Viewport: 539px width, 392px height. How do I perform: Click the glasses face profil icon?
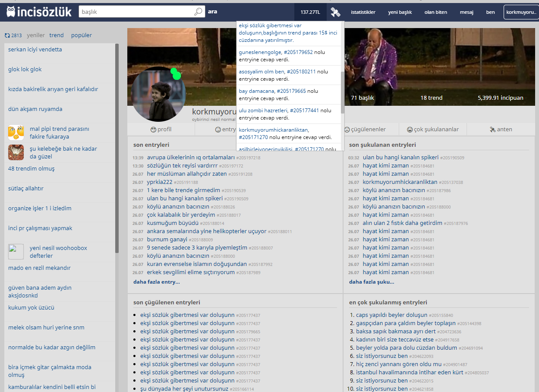(x=153, y=129)
